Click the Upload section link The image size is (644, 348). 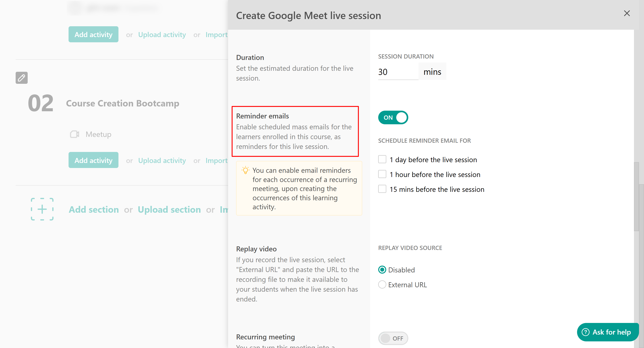pos(169,209)
